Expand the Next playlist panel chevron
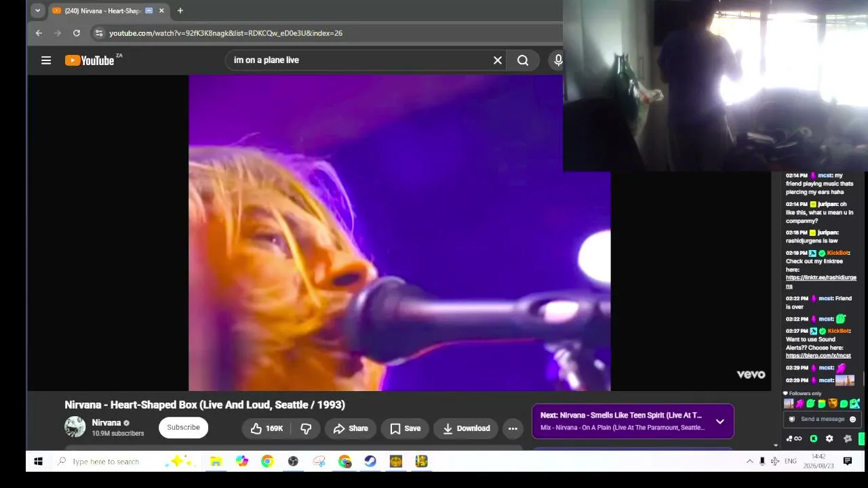This screenshot has height=488, width=868. point(719,422)
